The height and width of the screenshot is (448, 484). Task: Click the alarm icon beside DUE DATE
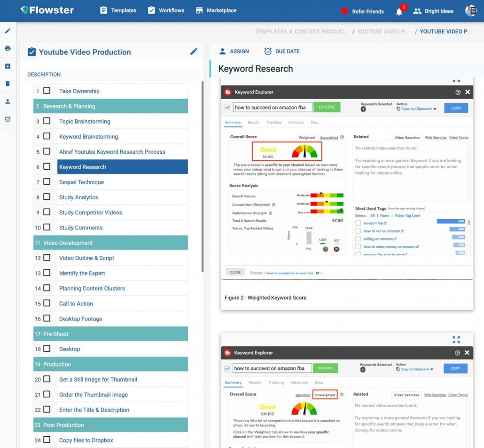[268, 51]
